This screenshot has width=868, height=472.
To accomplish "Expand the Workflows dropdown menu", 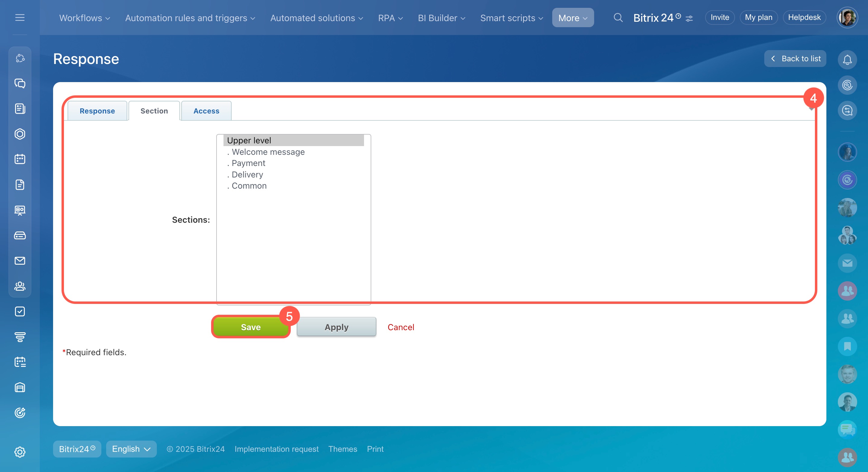I will (x=84, y=18).
